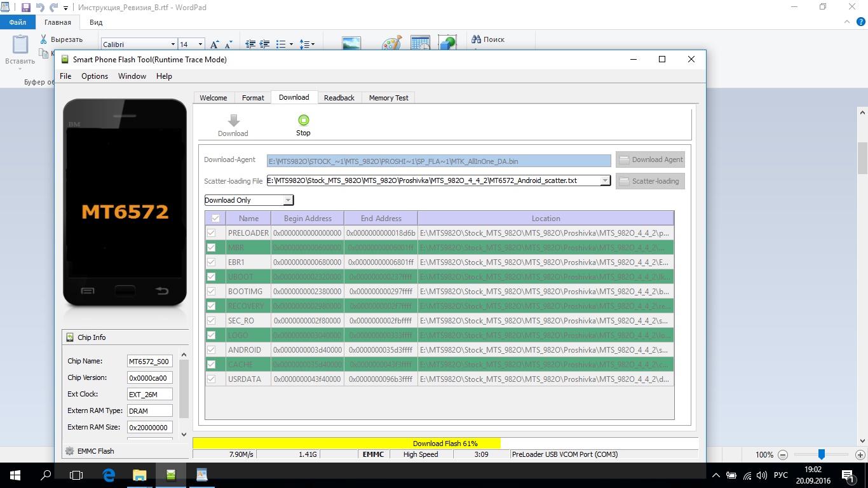Image resolution: width=868 pixels, height=488 pixels.
Task: Click the Chip Name field
Action: 149,362
